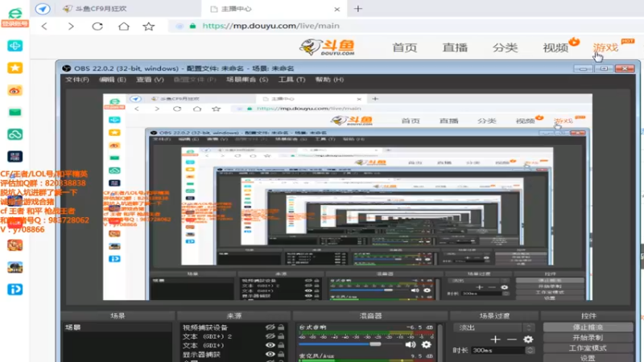Bookmark page with the star icon
Screen dimensions: 644x362
click(x=149, y=27)
